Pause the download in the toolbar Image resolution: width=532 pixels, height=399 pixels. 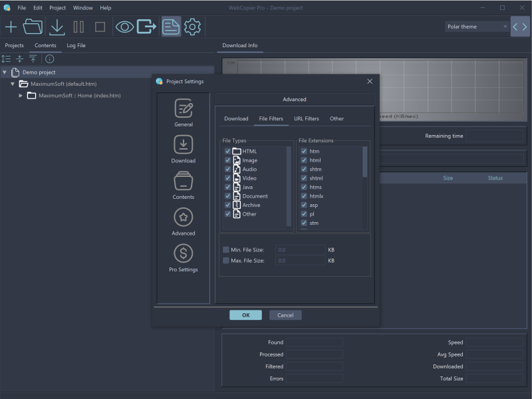tap(78, 27)
